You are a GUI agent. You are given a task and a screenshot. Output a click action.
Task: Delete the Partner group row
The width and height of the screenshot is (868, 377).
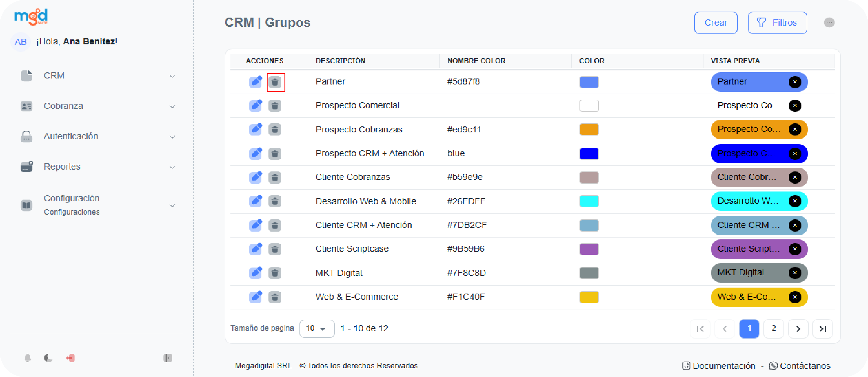[x=275, y=82]
